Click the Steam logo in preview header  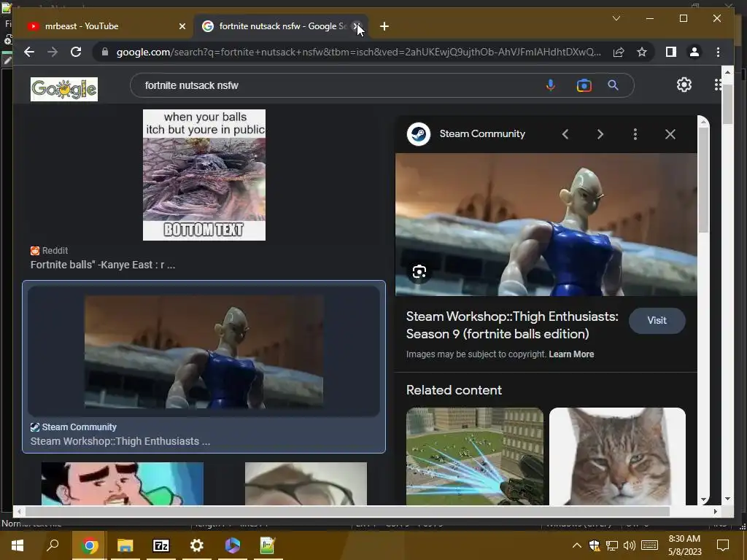coord(419,134)
